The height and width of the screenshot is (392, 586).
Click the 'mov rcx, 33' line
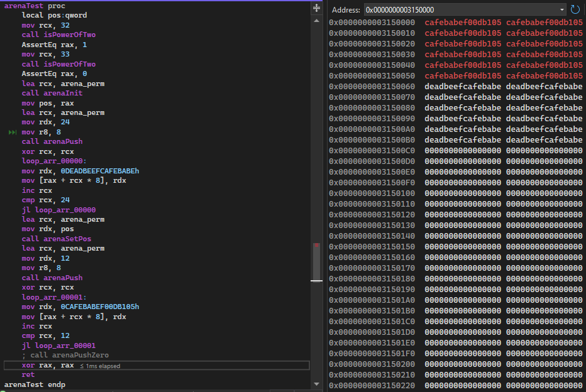[46, 54]
